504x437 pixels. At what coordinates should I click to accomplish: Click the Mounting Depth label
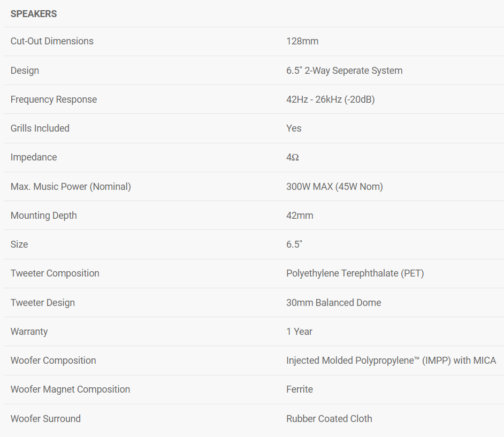point(44,216)
